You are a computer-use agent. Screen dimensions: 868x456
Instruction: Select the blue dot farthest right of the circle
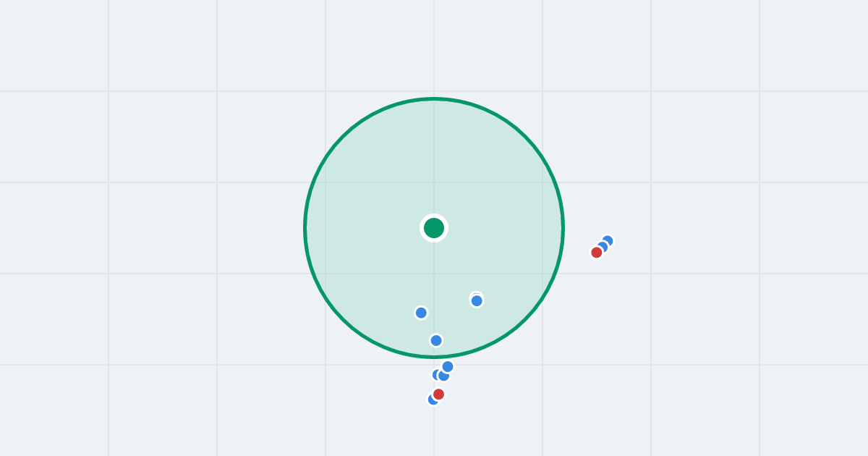click(x=608, y=241)
